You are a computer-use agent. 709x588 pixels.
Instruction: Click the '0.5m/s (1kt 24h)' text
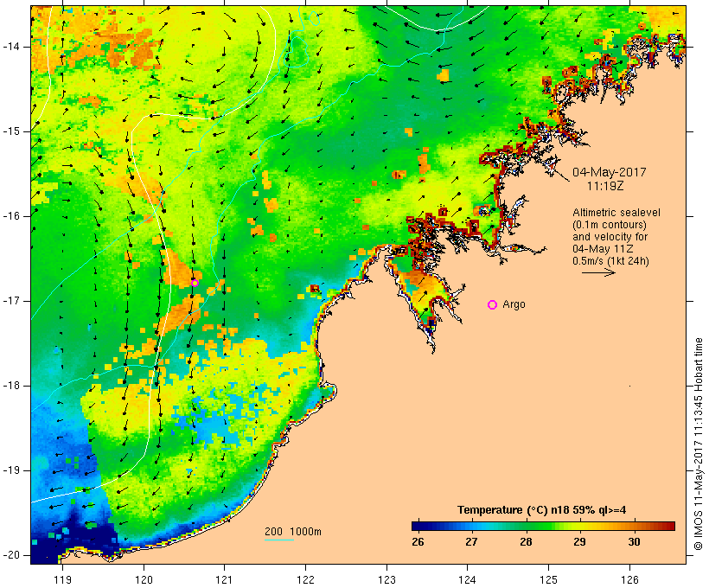pyautogui.click(x=610, y=261)
